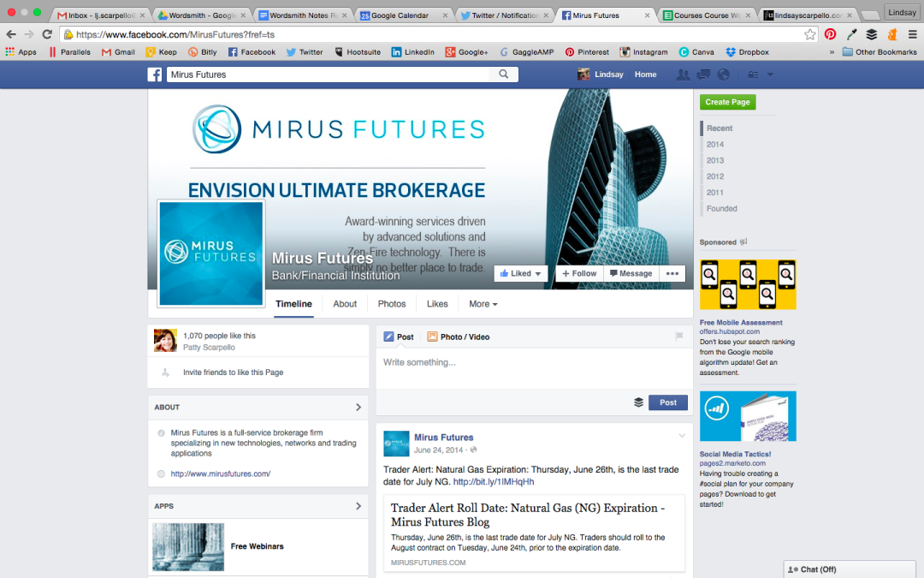This screenshot has height=578, width=924.
Task: Click the Pinterest extension icon
Action: tap(830, 34)
